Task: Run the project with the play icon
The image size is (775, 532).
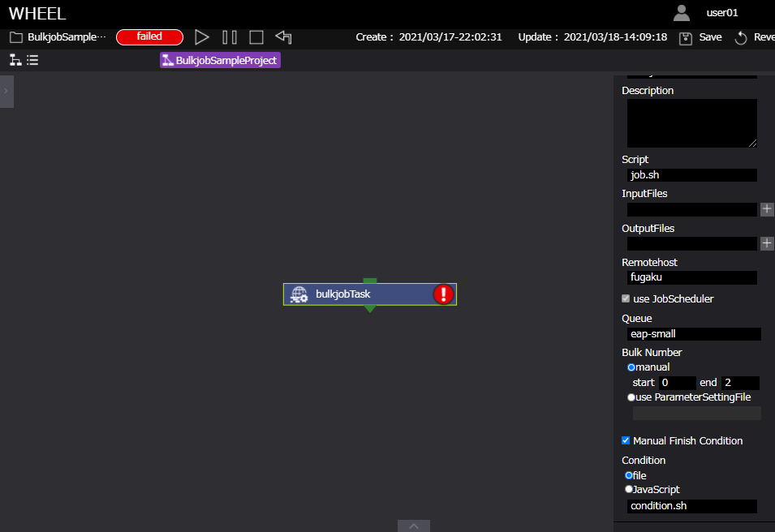Action: pyautogui.click(x=201, y=37)
